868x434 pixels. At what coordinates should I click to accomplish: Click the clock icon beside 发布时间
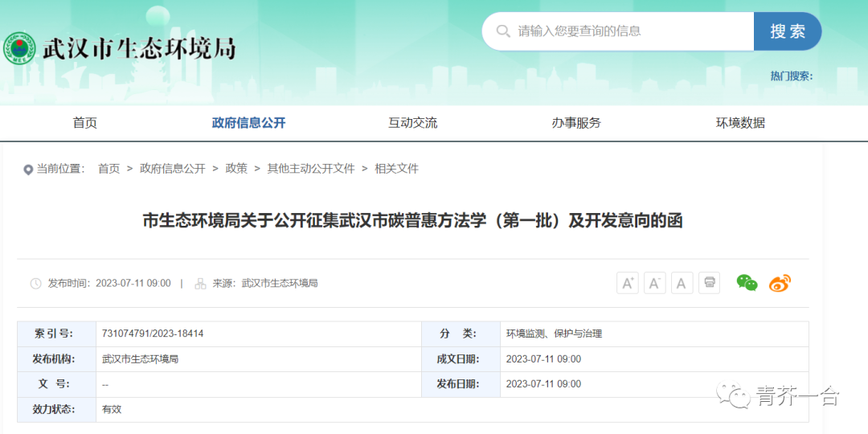35,284
